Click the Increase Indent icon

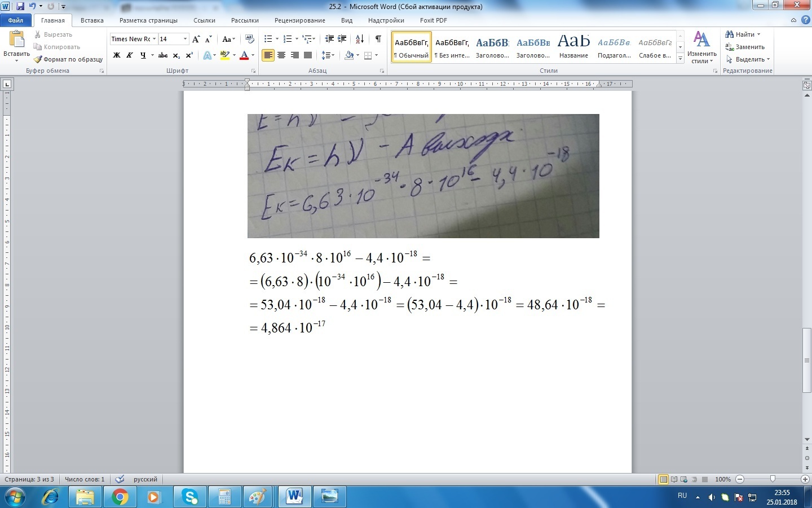(x=342, y=39)
